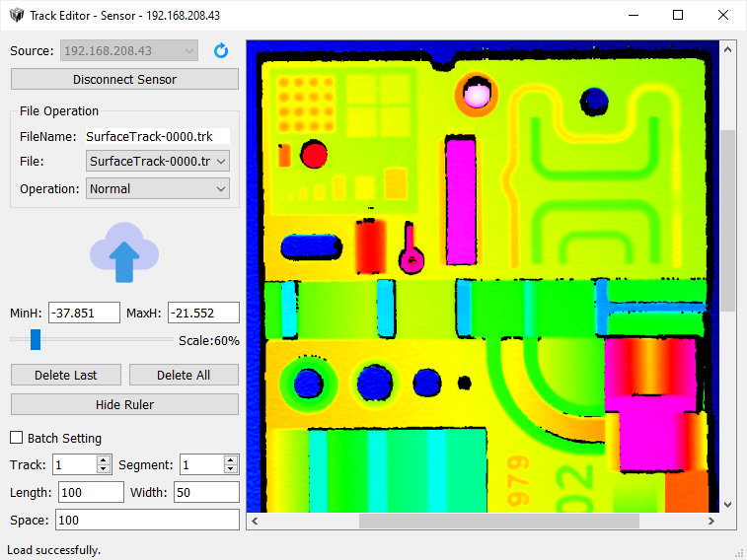The width and height of the screenshot is (747, 560).
Task: Click the MaxH value field
Action: click(x=203, y=313)
